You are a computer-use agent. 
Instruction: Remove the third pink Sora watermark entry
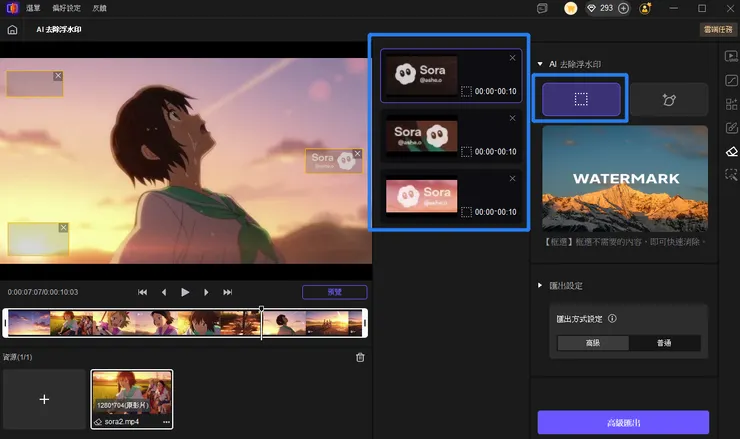513,178
